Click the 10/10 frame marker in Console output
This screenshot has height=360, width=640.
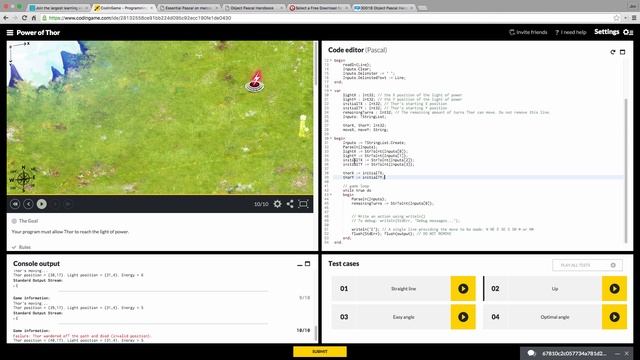click(303, 330)
